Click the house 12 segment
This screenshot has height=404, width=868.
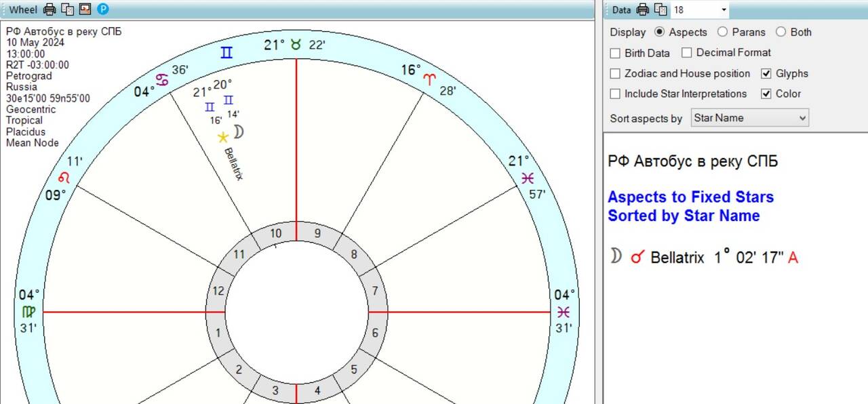pos(218,291)
